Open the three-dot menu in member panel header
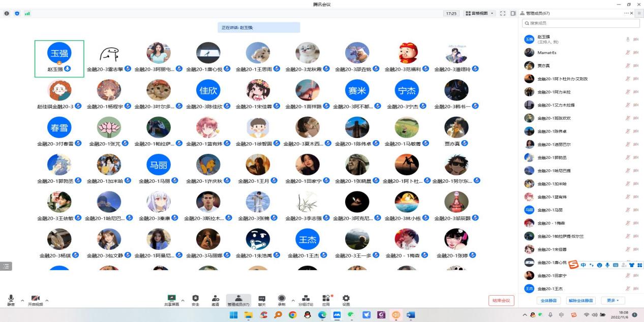Viewport: 644px width, 322px height. coord(625,13)
